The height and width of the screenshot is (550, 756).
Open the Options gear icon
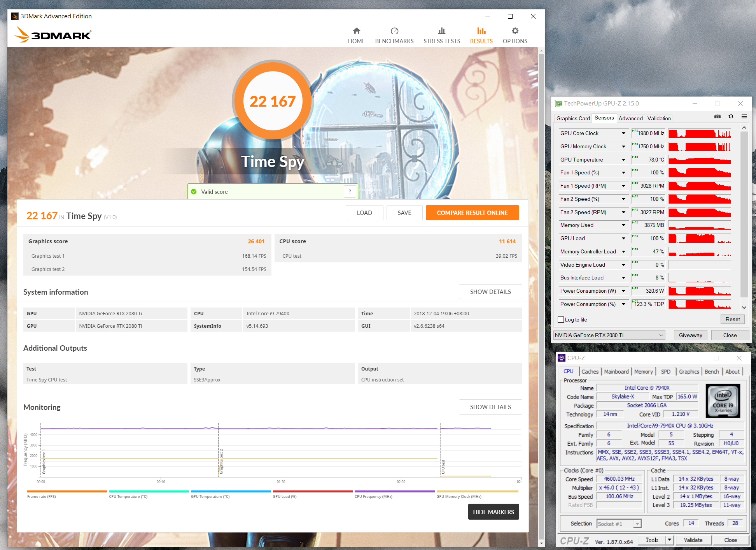(x=515, y=31)
